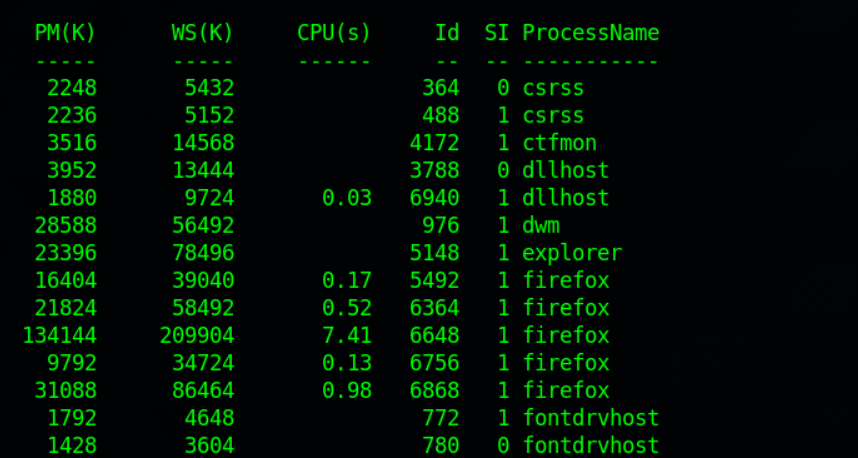The image size is (858, 458).
Task: Click firefox in the Id 6648 row
Action: coord(566,335)
